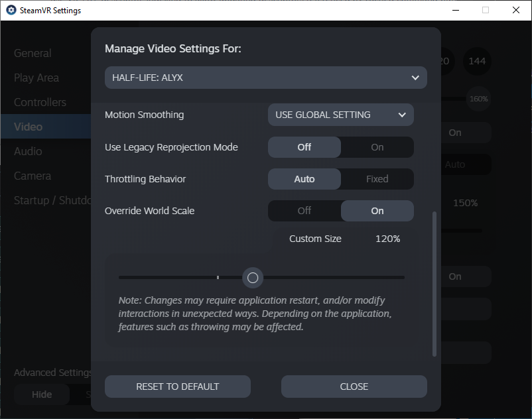The width and height of the screenshot is (532, 419).
Task: Click the Custom Size slider handle
Action: [252, 277]
